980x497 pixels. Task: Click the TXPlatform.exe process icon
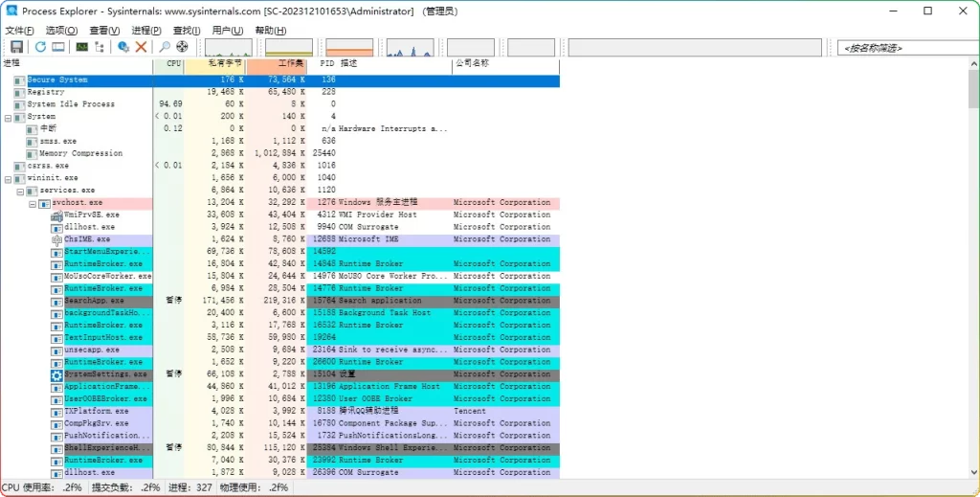click(x=56, y=412)
